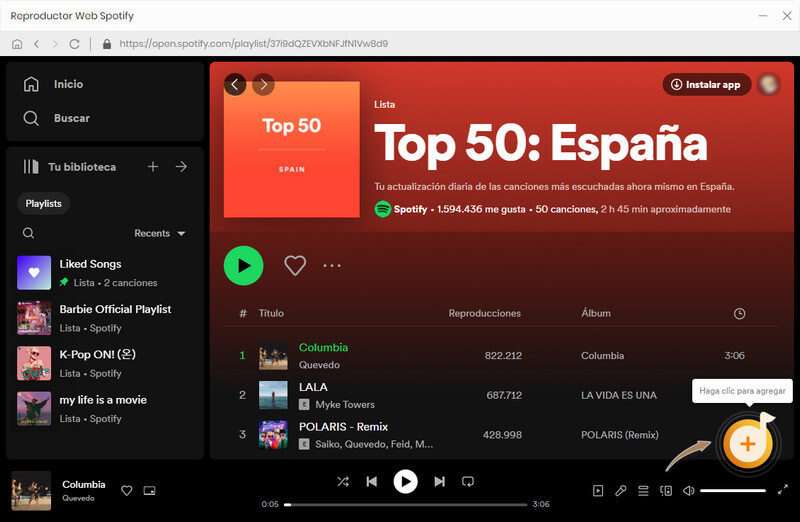The width and height of the screenshot is (800, 522).
Task: Click the Instalar app button
Action: click(707, 85)
